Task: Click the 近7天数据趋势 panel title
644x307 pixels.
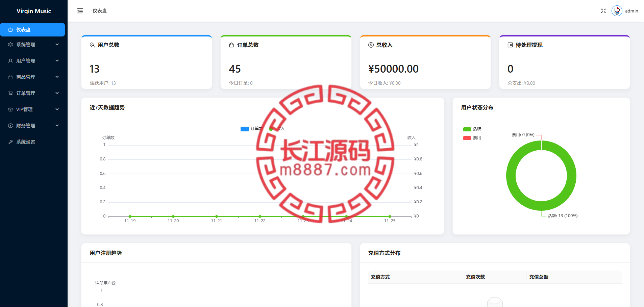Action: click(107, 107)
